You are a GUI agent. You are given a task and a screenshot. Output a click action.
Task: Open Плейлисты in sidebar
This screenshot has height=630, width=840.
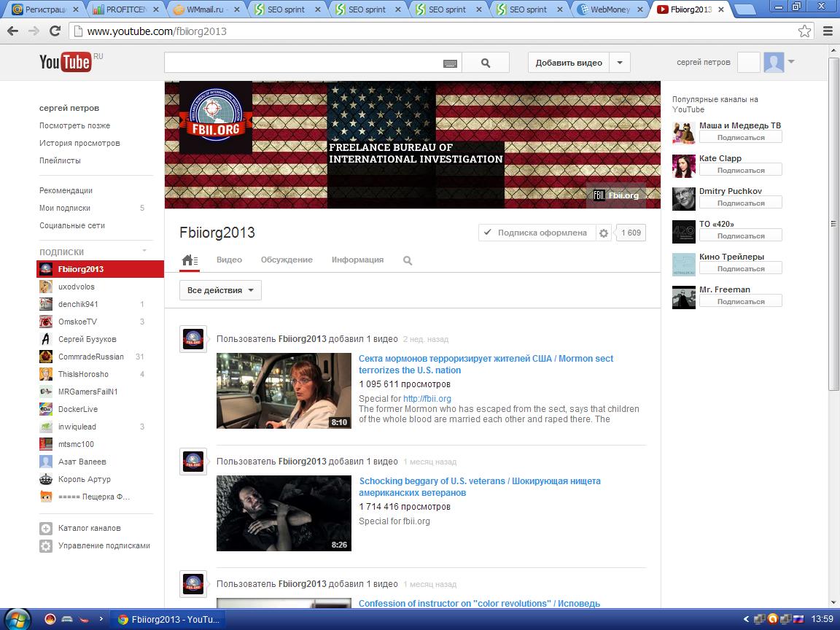60,160
